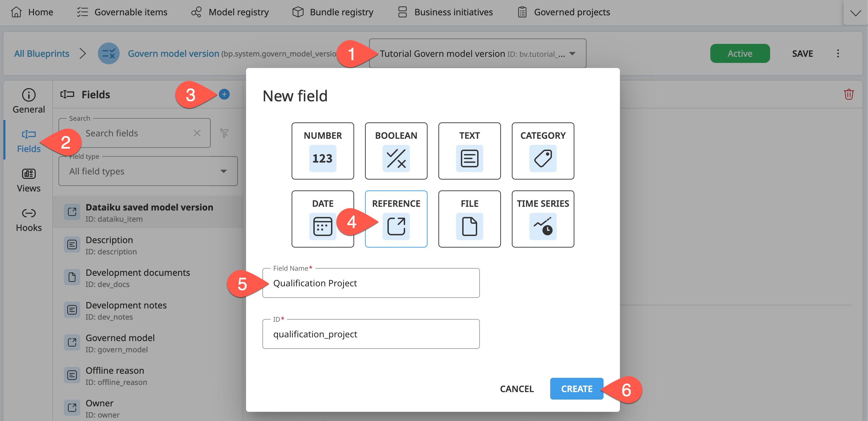Open Governed projects menu
Screen dimensions: 868x421
[564, 12]
